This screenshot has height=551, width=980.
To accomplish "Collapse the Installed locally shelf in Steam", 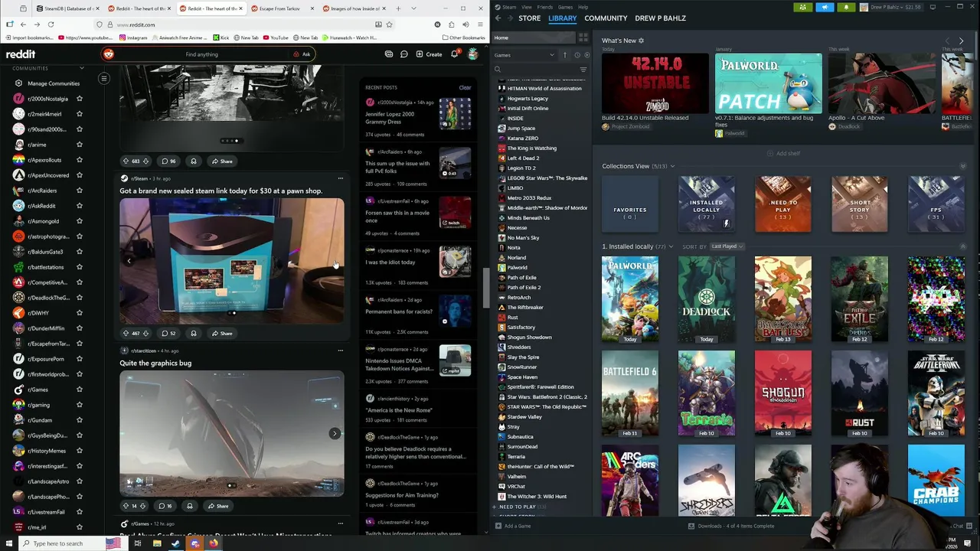I will pyautogui.click(x=963, y=246).
